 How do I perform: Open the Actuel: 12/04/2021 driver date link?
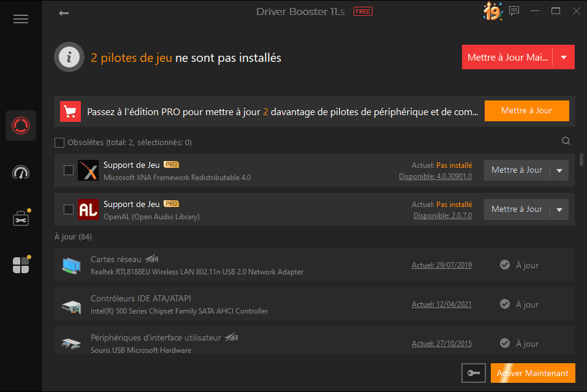442,304
